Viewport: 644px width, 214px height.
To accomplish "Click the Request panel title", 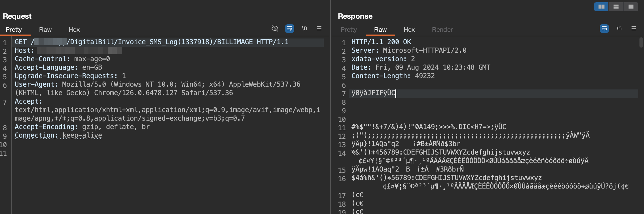I will click(x=17, y=16).
